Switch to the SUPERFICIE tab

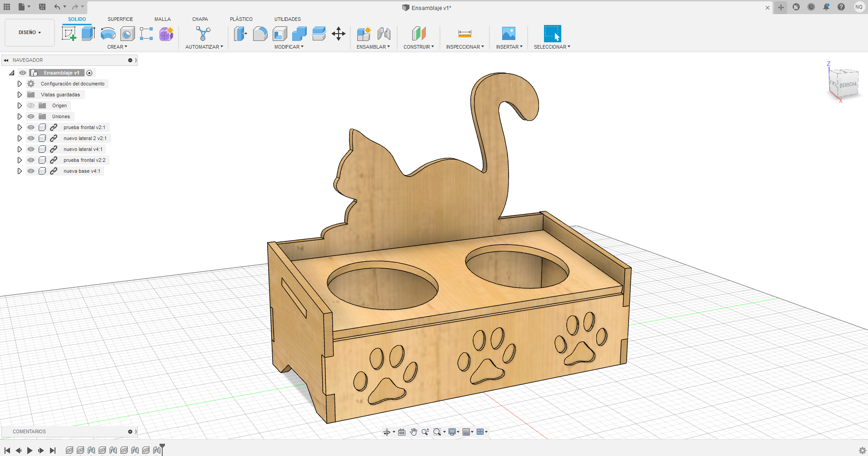(120, 19)
